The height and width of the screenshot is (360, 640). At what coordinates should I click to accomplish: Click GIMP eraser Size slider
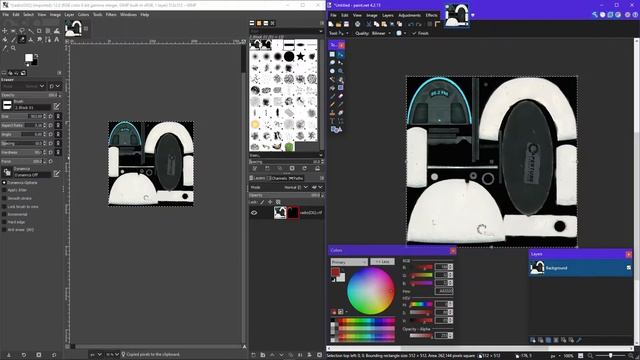24,116
